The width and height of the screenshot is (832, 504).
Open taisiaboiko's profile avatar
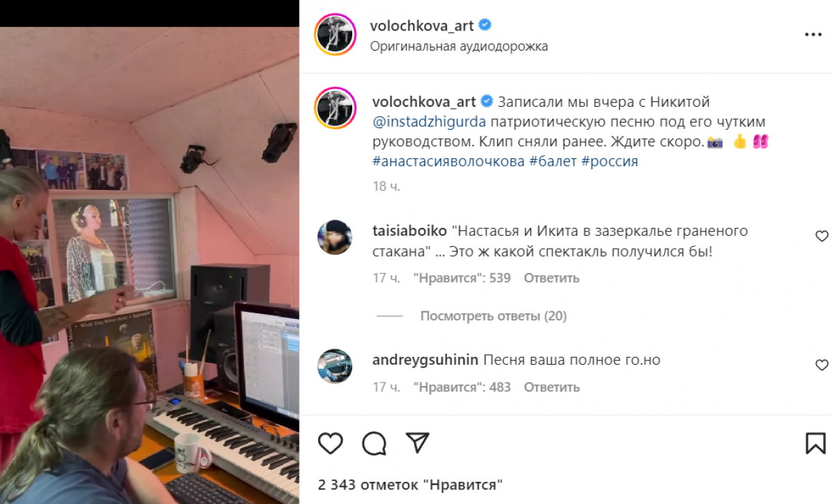coord(335,238)
